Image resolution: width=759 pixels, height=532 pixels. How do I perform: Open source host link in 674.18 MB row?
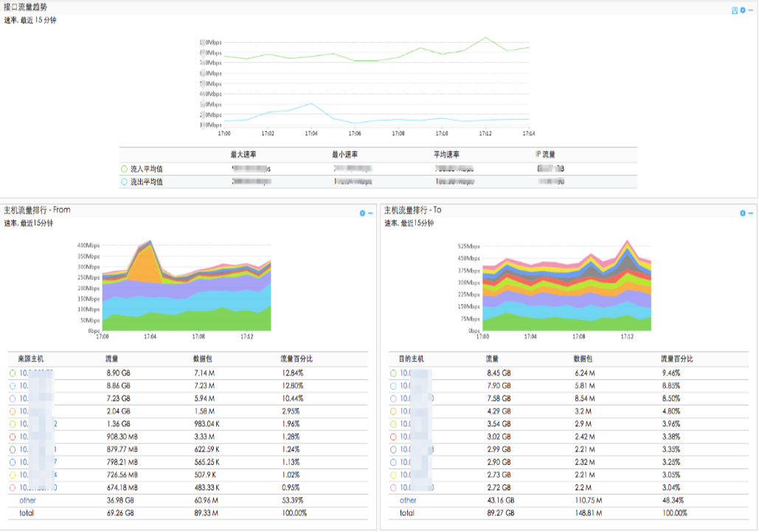click(x=38, y=488)
